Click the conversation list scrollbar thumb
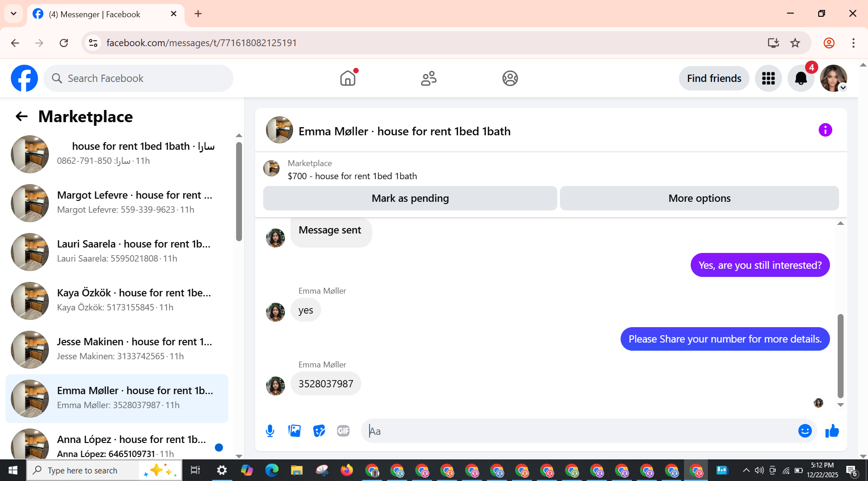Screen dimensions: 868x481 tap(239, 192)
